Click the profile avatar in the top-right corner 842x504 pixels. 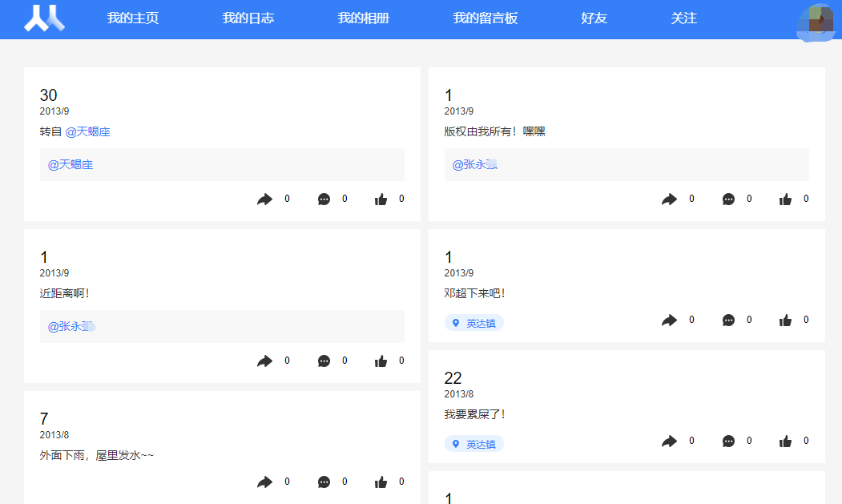coord(816,21)
